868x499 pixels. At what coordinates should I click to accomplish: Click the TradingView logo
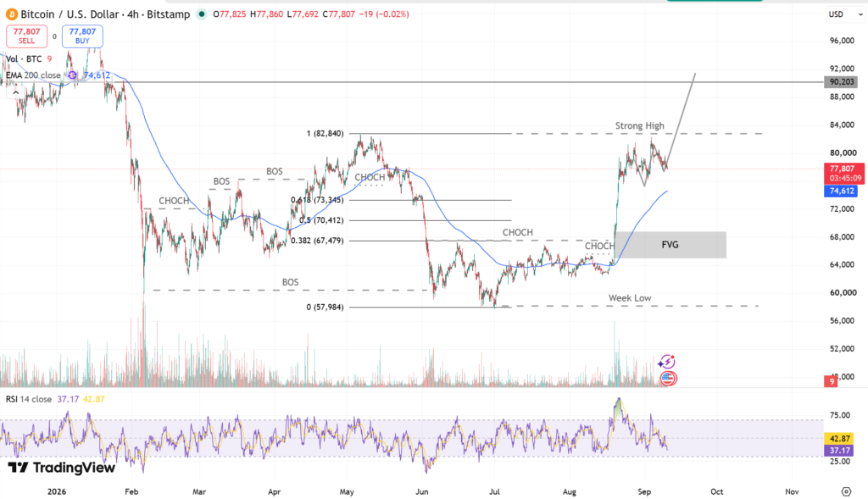(x=61, y=468)
